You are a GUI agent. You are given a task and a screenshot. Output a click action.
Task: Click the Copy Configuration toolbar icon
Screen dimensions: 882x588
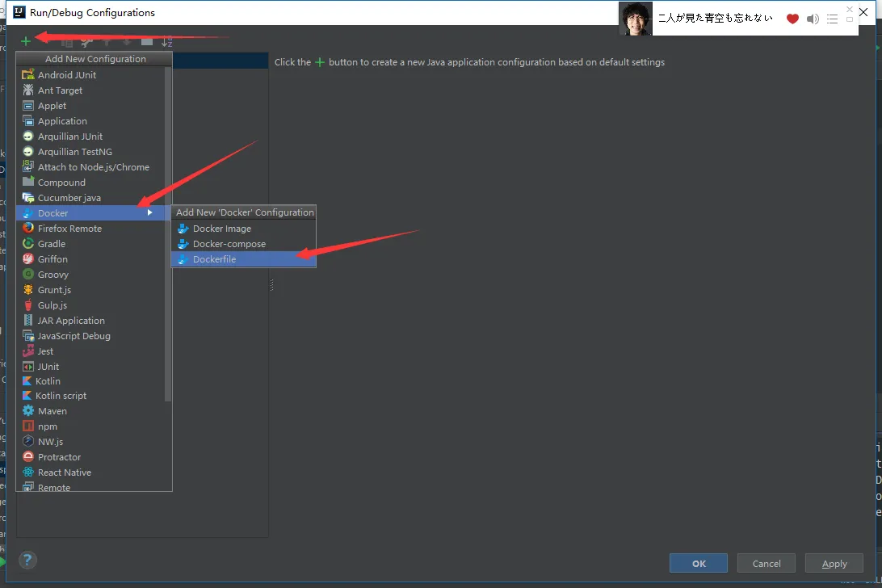[x=67, y=42]
